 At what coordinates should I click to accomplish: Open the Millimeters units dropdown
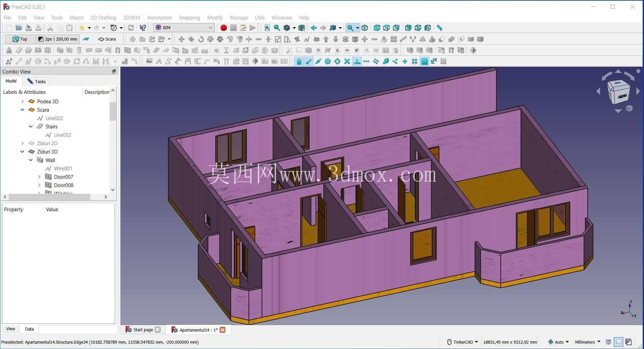click(588, 342)
